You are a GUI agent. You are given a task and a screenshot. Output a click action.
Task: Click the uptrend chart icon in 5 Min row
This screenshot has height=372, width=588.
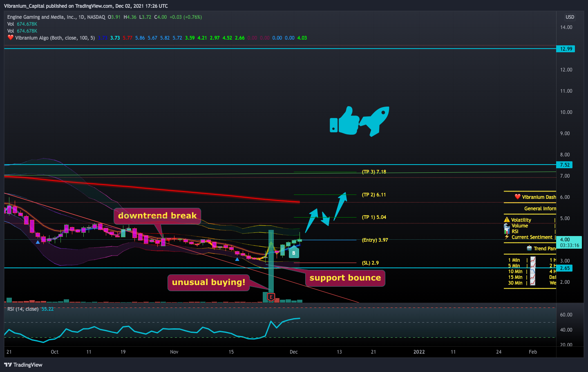[533, 265]
